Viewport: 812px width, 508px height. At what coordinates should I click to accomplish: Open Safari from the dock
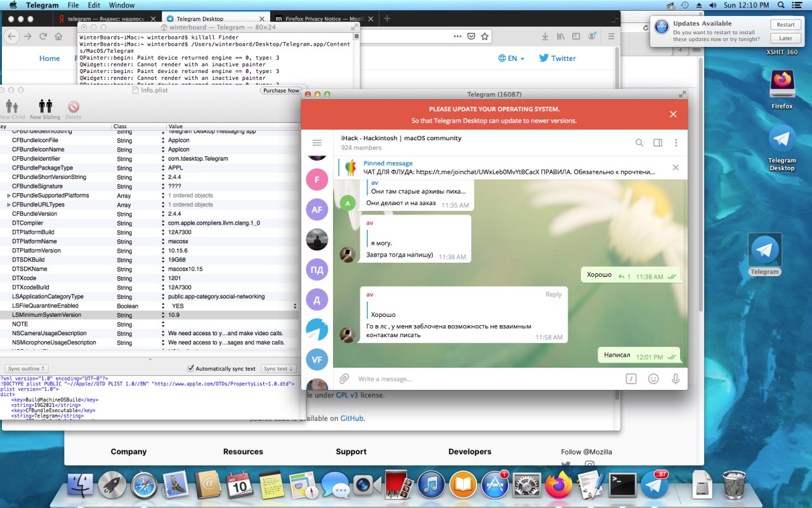[x=144, y=485]
